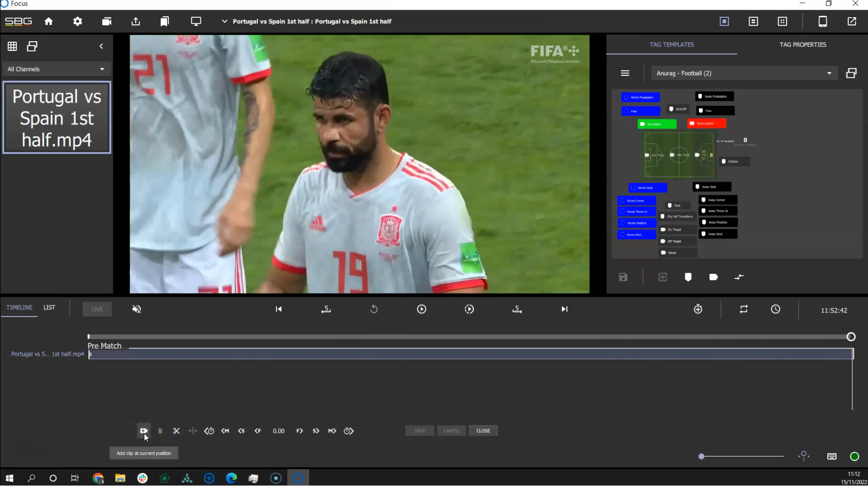The width and height of the screenshot is (868, 486).
Task: Unmute the video audio
Action: click(x=137, y=309)
